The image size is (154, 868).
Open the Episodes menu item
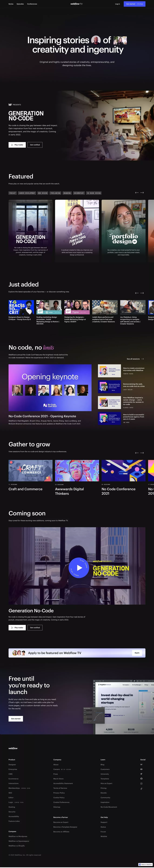point(20,4)
